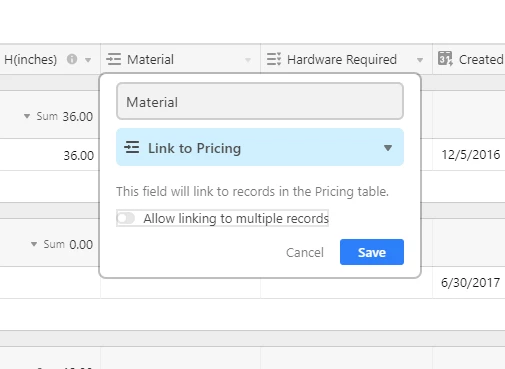The width and height of the screenshot is (505, 369).
Task: Click Cancel in the field editor
Action: point(305,252)
